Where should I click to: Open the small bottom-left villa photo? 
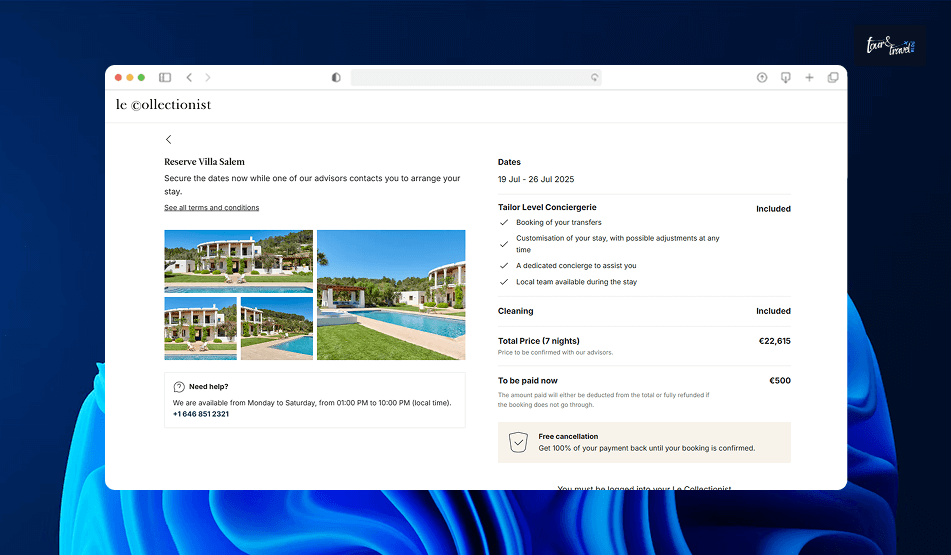point(201,328)
